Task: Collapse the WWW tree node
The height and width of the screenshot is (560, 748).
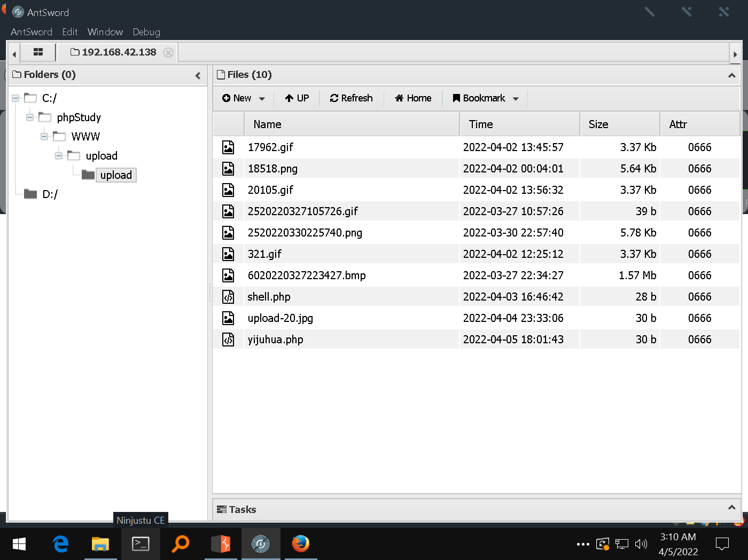Action: [44, 137]
